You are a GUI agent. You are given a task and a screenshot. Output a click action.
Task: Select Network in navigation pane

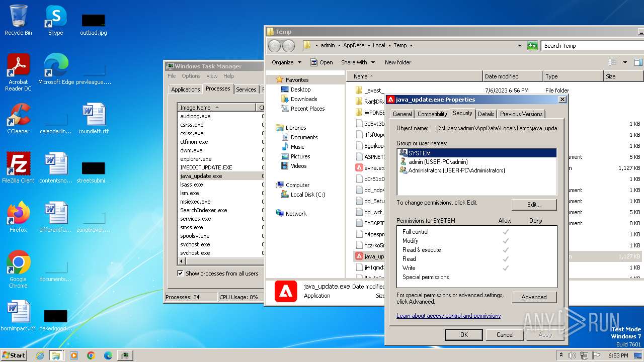pyautogui.click(x=296, y=214)
